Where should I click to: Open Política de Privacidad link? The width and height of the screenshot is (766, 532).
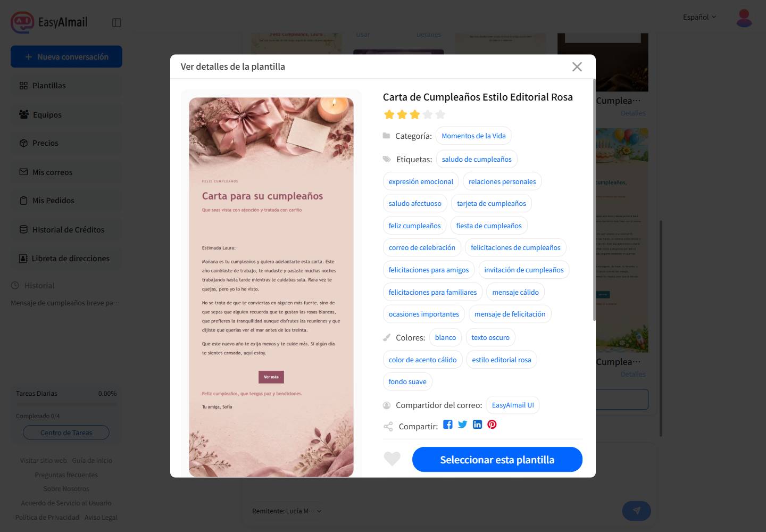(x=47, y=517)
